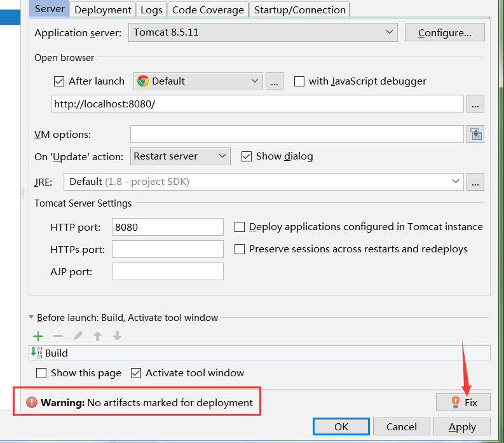
Task: Collapse the Before launch section triangle
Action: (x=31, y=317)
